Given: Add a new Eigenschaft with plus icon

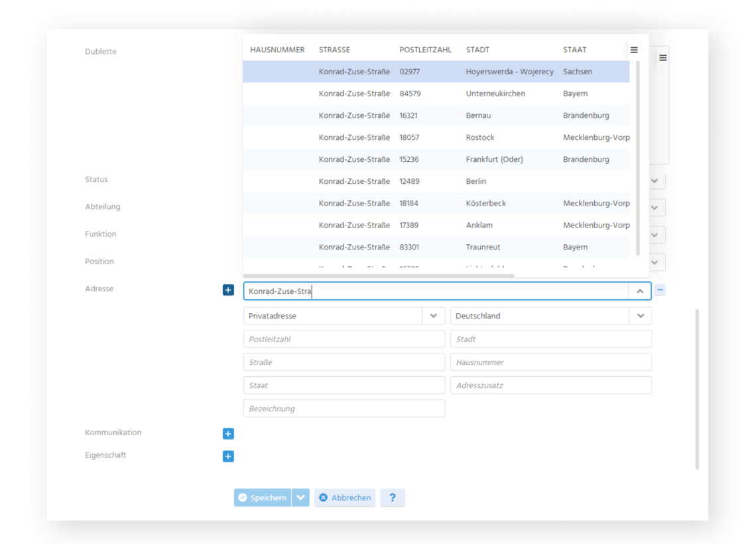Looking at the screenshot, I should click(x=228, y=456).
